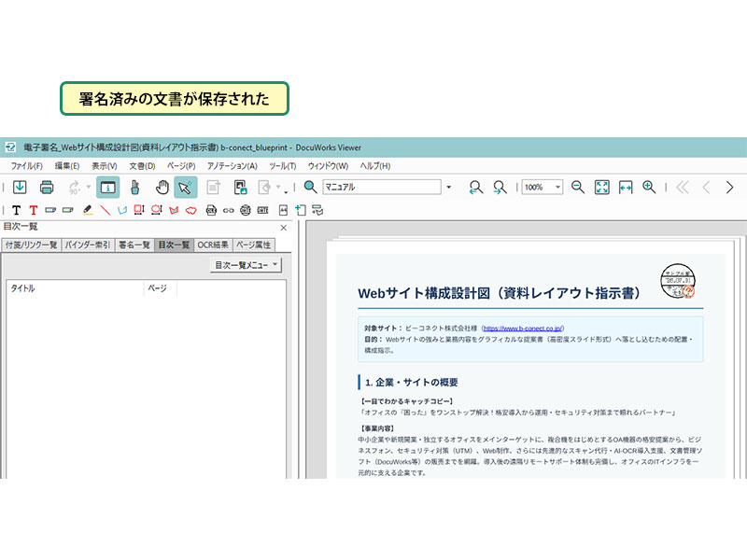Go to the next page arrow
This screenshot has height=560, width=747.
(729, 188)
